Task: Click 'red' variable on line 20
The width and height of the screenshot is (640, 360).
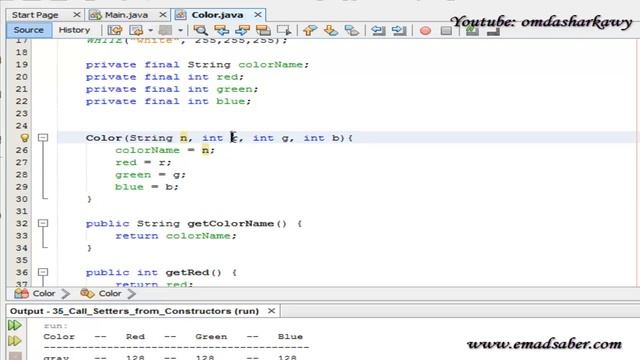Action: (227, 77)
